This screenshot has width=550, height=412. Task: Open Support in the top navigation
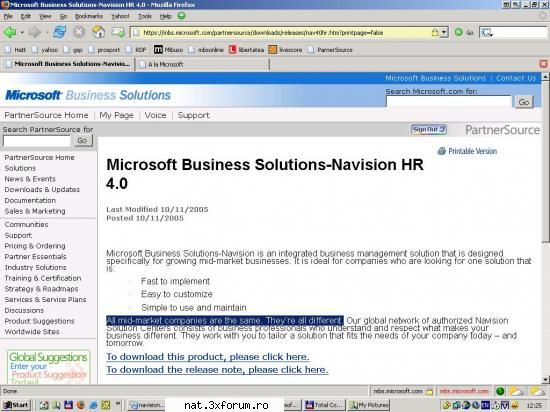pyautogui.click(x=193, y=115)
